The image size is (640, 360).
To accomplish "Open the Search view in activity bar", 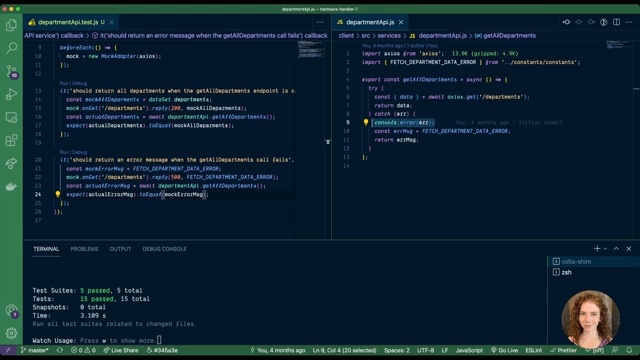I will [x=11, y=48].
